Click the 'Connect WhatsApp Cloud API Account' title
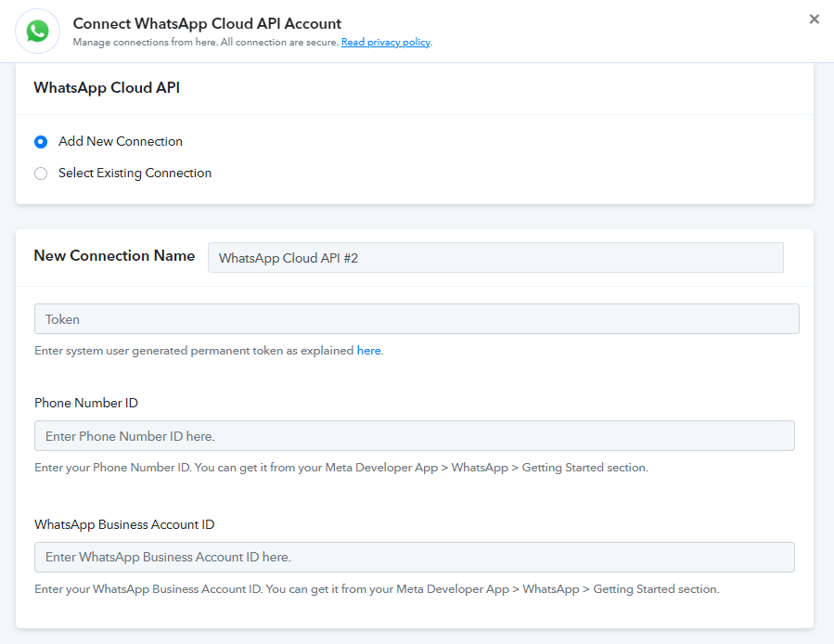Viewport: 834px width, 644px height. [x=207, y=24]
